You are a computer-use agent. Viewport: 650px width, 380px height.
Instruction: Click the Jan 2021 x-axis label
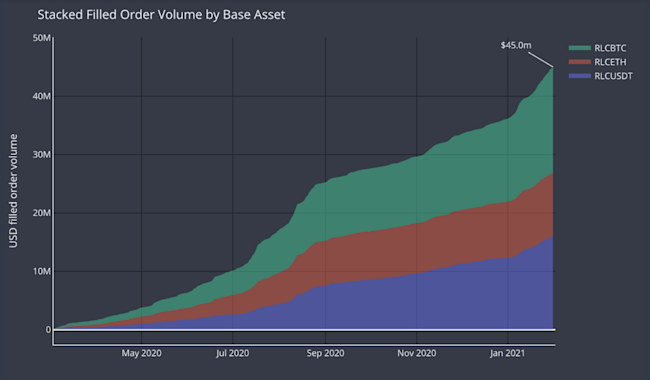point(507,353)
